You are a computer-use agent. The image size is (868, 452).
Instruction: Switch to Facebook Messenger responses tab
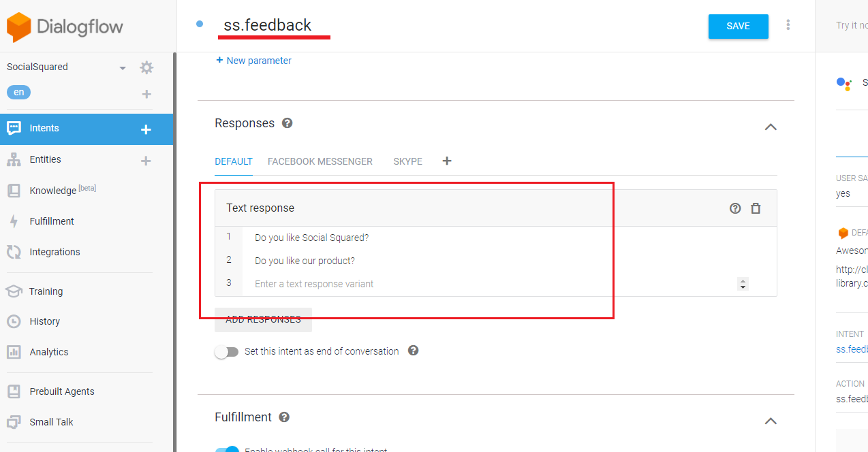pyautogui.click(x=320, y=161)
